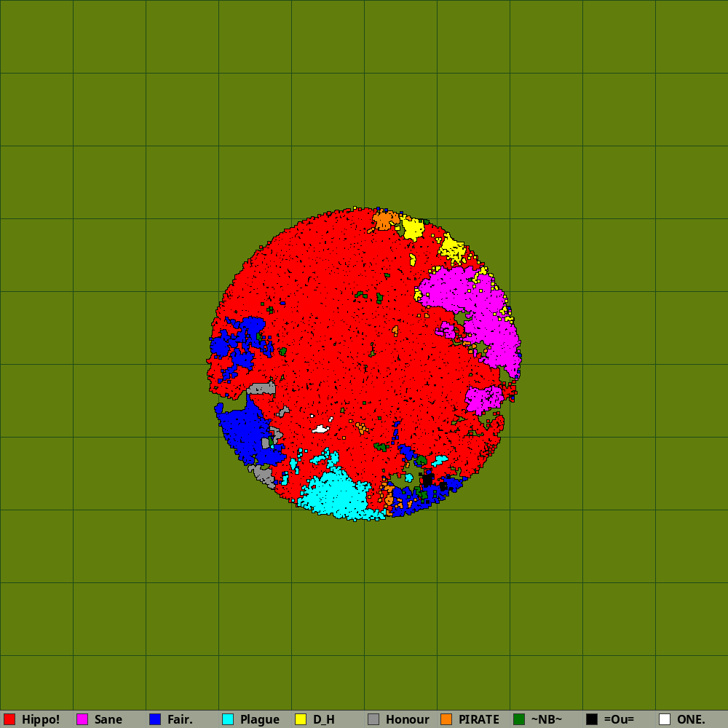Select the yellow D_H legend swatch
The width and height of the screenshot is (728, 728).
pyautogui.click(x=301, y=719)
